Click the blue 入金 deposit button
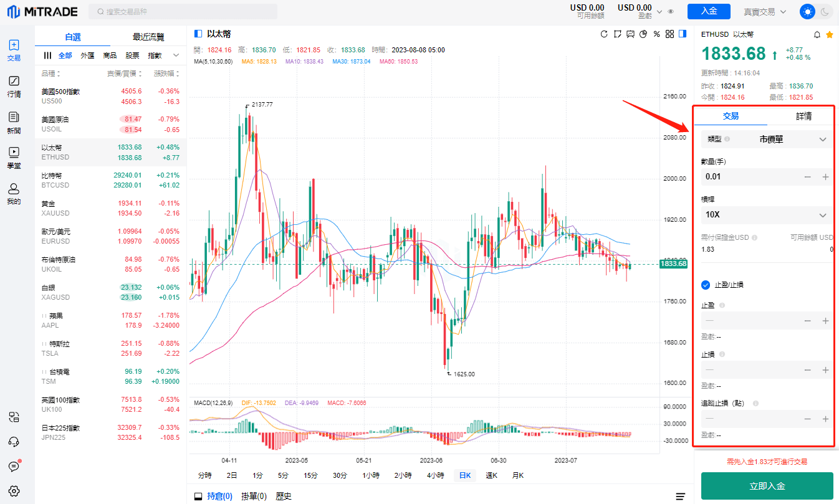Viewport: 839px width, 504px height. tap(709, 11)
